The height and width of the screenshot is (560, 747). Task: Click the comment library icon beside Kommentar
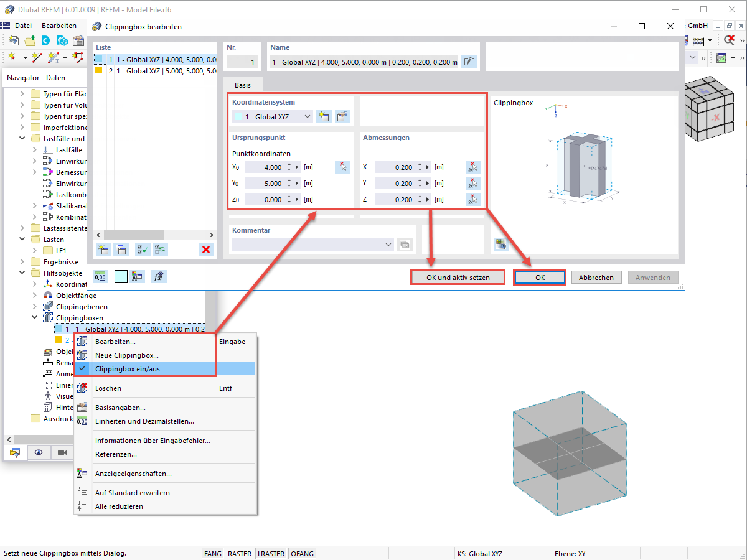(405, 245)
